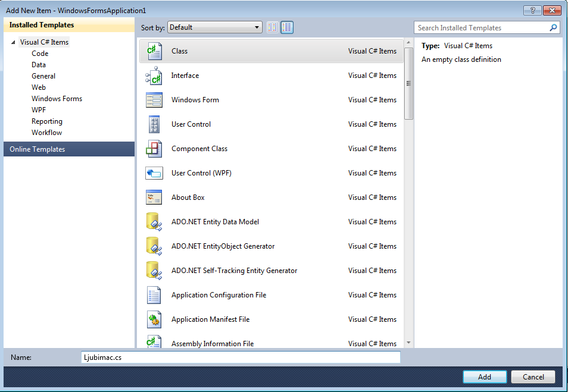Click the 'Windows Form' template name
The image size is (568, 392).
tap(195, 100)
